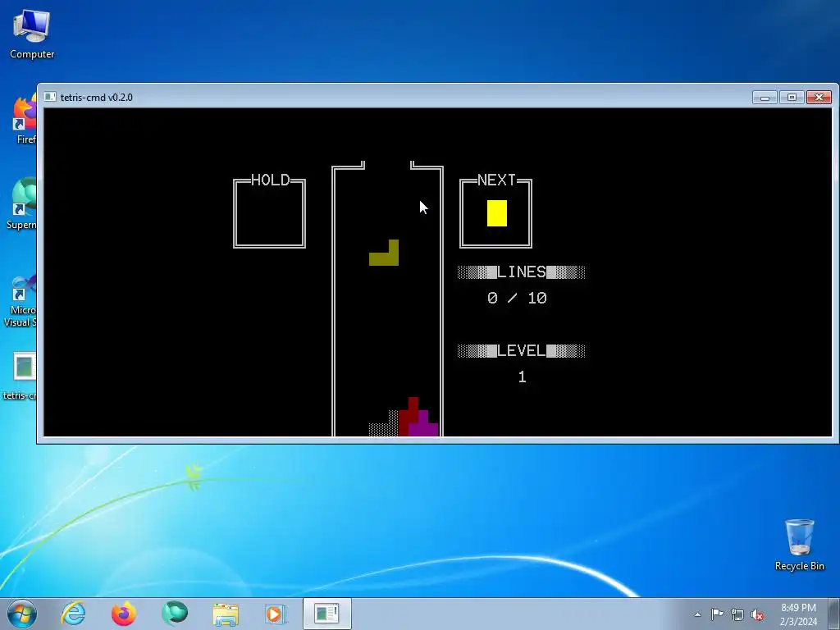This screenshot has width=840, height=630.
Task: Open the Action Center flag icon
Action: [717, 614]
